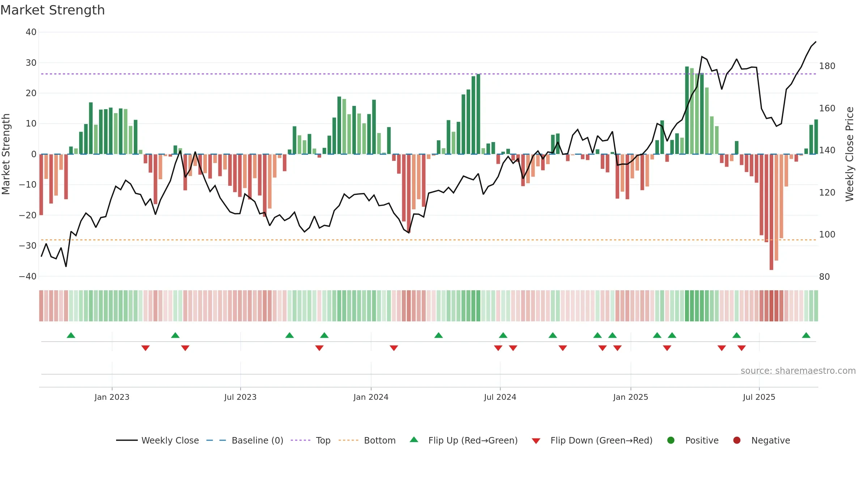Select the earliest green flip-up marker before Jan 2023
This screenshot has height=488, width=868.
pyautogui.click(x=71, y=335)
